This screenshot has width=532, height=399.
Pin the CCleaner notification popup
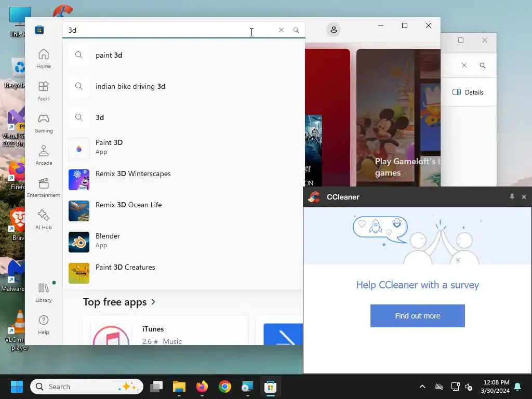pyautogui.click(x=512, y=197)
